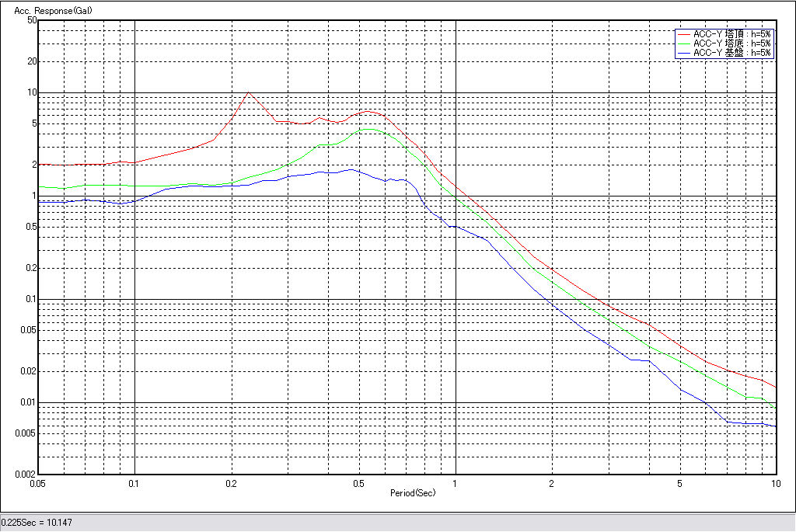Click the 2 tick label on period axis
796x532 pixels.
point(551,484)
